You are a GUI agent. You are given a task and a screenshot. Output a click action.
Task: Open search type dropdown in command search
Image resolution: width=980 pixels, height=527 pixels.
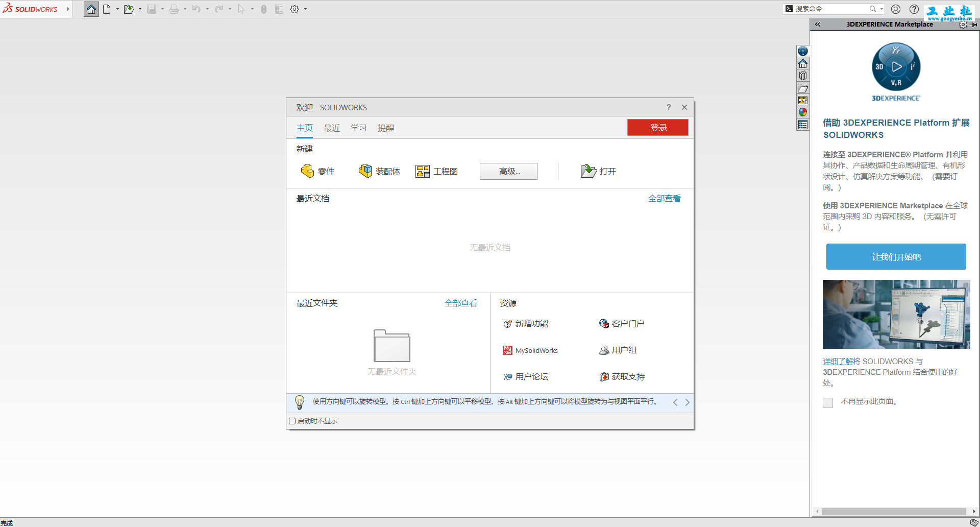[x=881, y=9]
